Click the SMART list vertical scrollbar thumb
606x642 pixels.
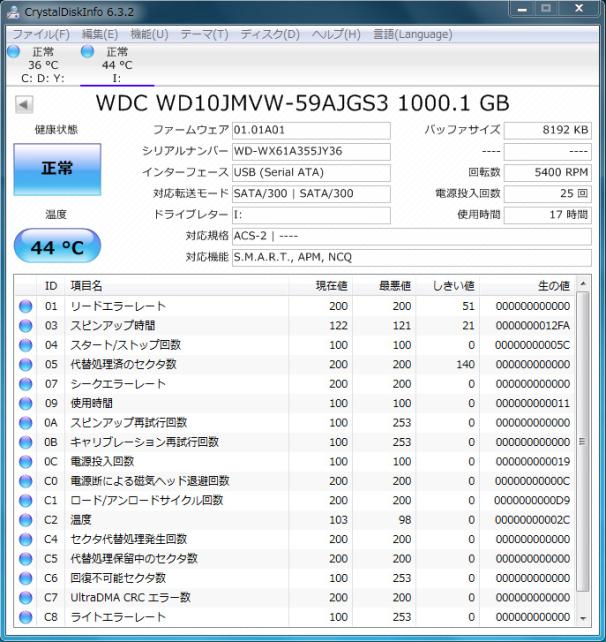(583, 441)
